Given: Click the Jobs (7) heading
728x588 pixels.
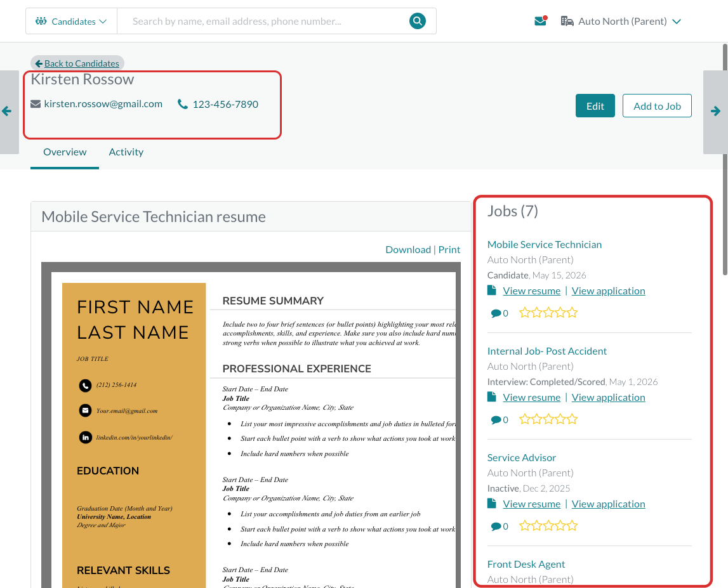Looking at the screenshot, I should [513, 211].
